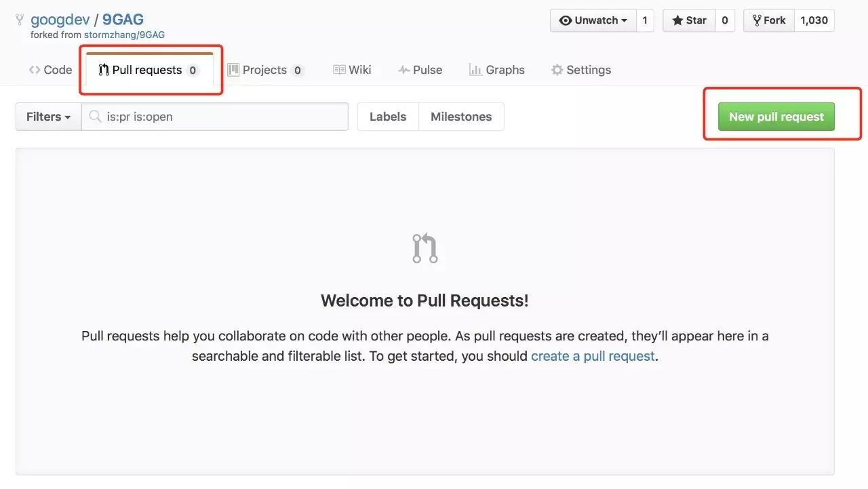The image size is (868, 489).
Task: Open the Wiki tab
Action: click(x=352, y=70)
